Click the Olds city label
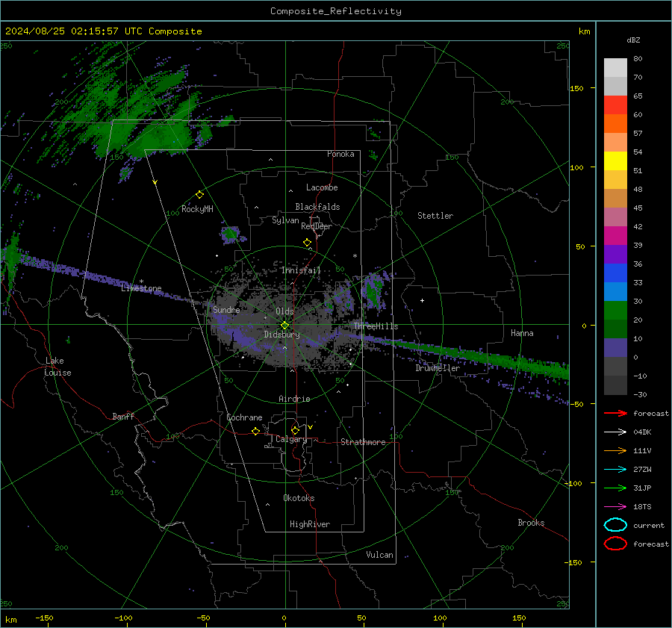The width and height of the screenshot is (672, 628). coord(284,311)
